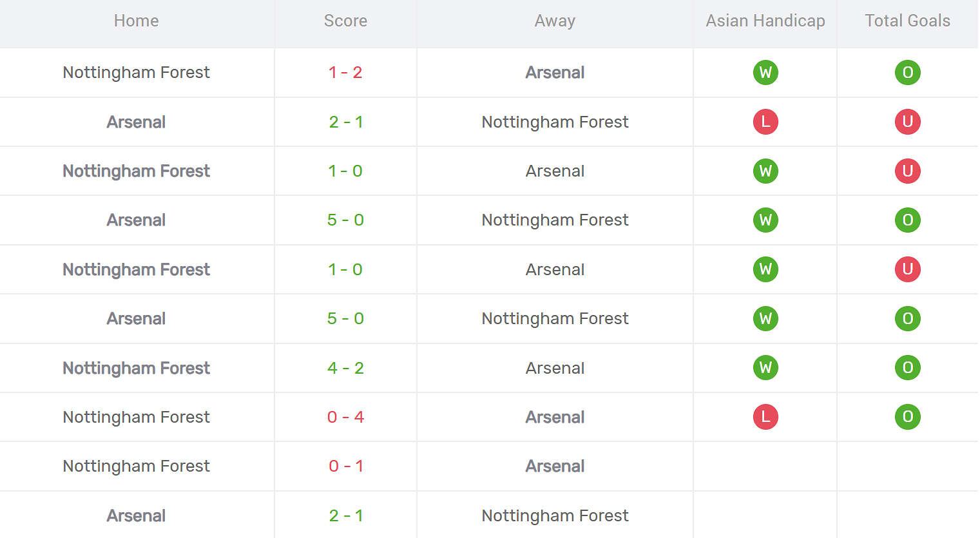The width and height of the screenshot is (980, 538).
Task: Open the 0 - 4 match score
Action: [345, 417]
